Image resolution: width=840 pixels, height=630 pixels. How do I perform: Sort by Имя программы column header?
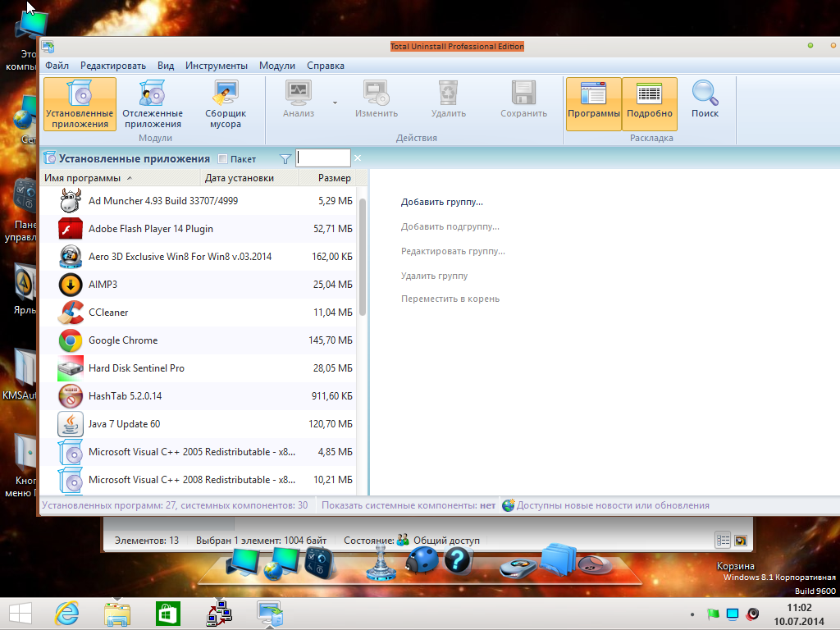pos(120,178)
